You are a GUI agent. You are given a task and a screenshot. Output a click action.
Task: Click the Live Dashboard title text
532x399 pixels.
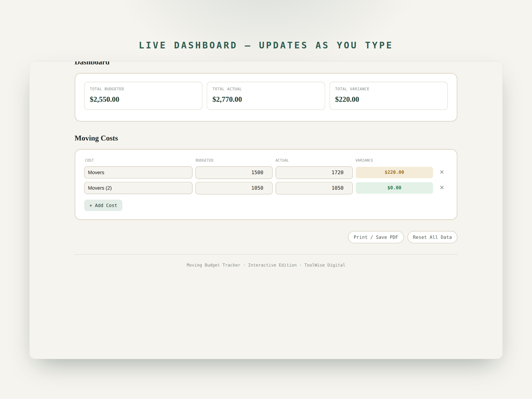[x=266, y=45]
